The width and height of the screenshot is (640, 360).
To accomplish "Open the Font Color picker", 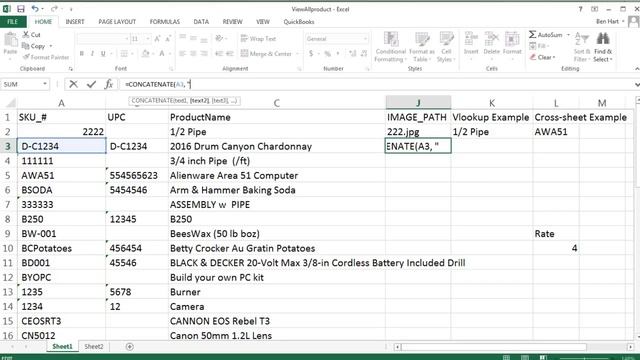I will pos(162,53).
